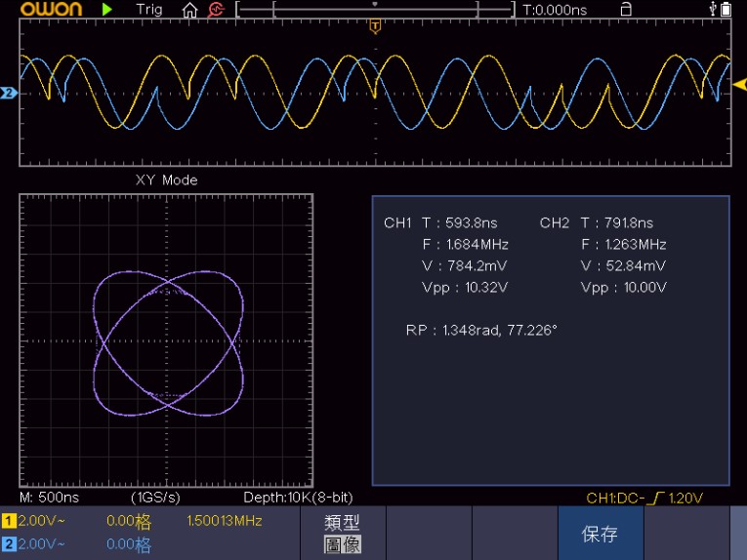The height and width of the screenshot is (560, 747).
Task: Click the memory position bar at top
Action: (375, 10)
